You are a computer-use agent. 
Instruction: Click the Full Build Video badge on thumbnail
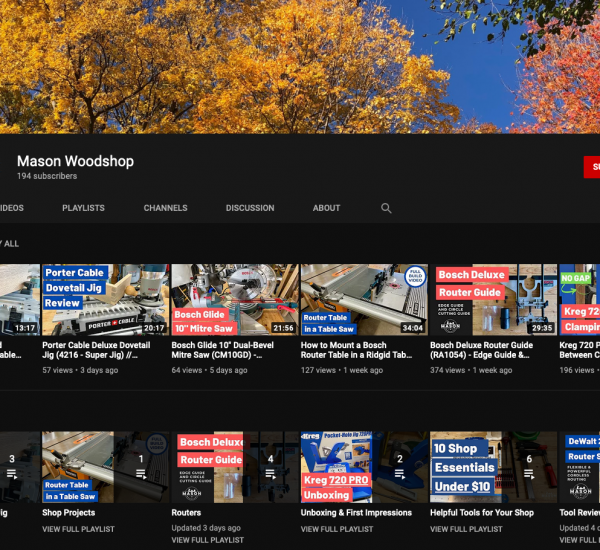[x=415, y=277]
